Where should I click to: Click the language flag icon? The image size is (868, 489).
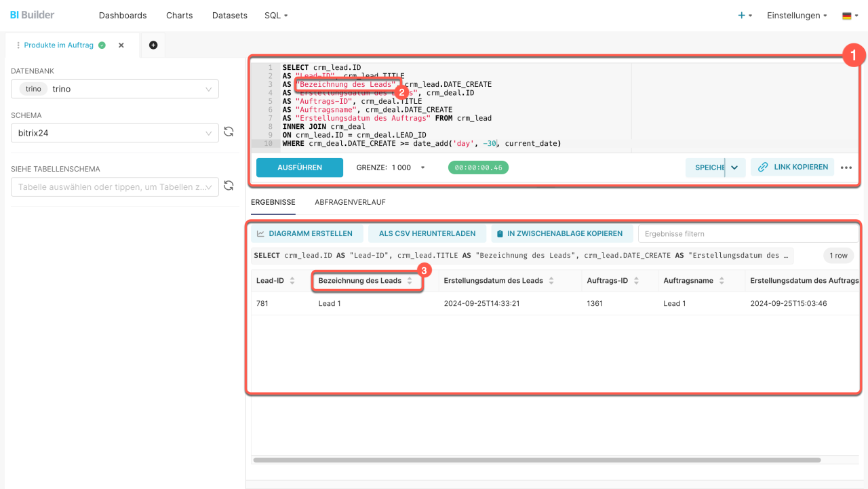coord(850,16)
